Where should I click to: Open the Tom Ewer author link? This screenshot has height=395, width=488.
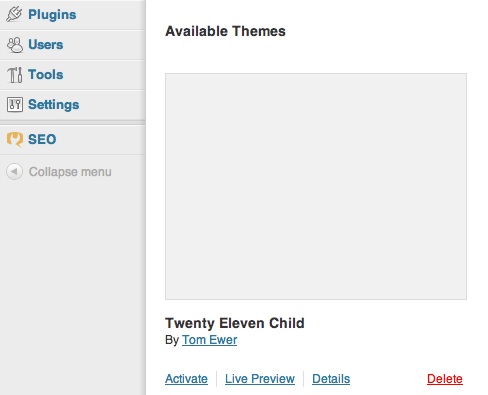(x=209, y=340)
